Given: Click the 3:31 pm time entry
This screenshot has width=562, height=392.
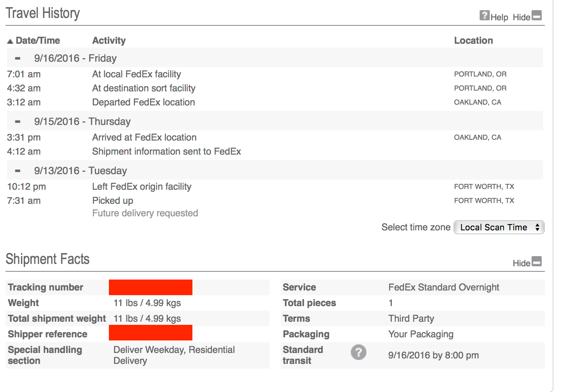Looking at the screenshot, I should point(24,137).
